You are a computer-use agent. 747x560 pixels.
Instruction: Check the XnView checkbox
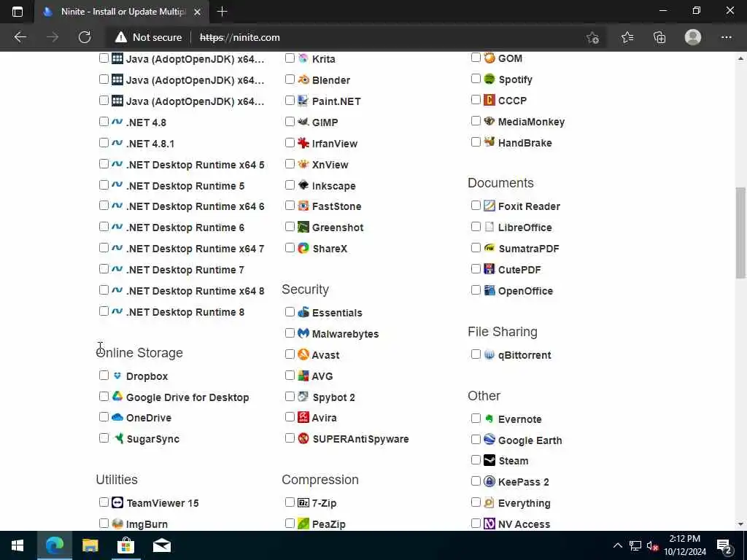coord(290,164)
